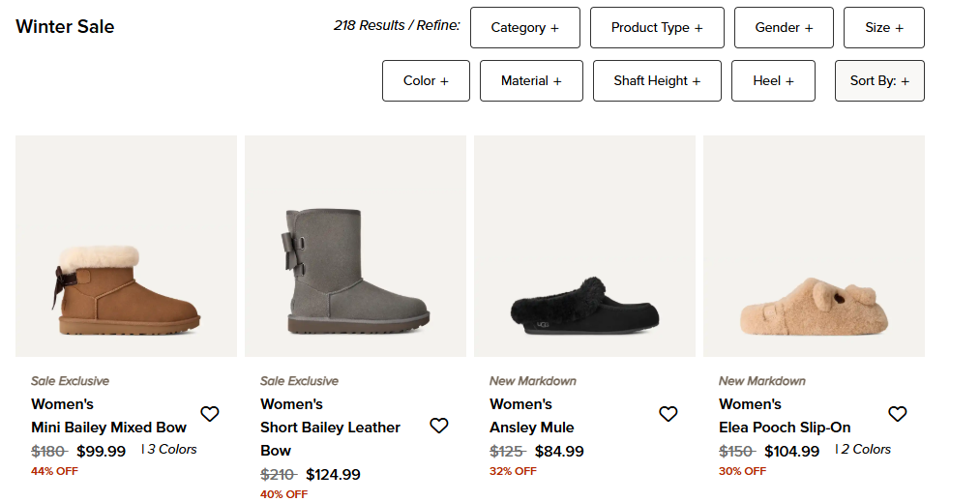View the chestnut Mini Bailey boot image
The height and width of the screenshot is (502, 980).
point(127,247)
